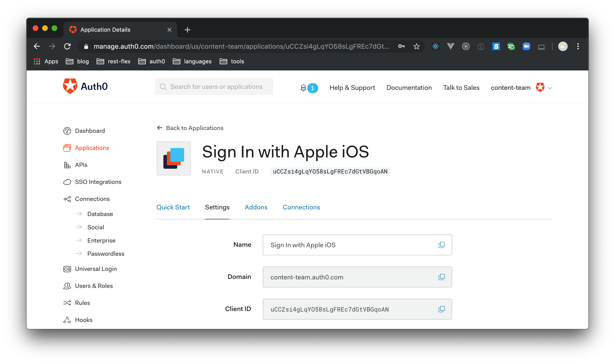The width and height of the screenshot is (615, 364).
Task: Click React DevTools extension icon
Action: [436, 46]
